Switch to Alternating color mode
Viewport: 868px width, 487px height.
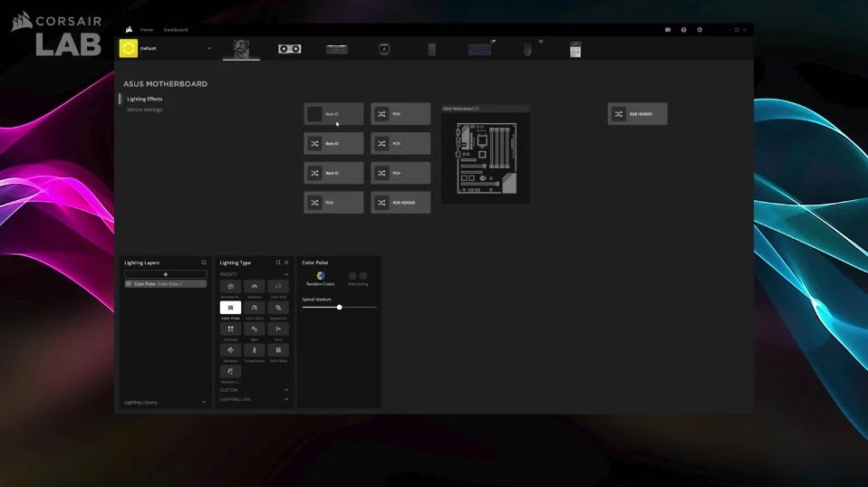point(358,276)
